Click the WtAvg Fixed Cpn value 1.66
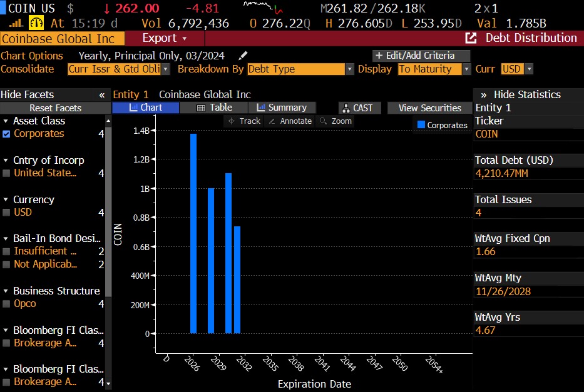 click(486, 252)
